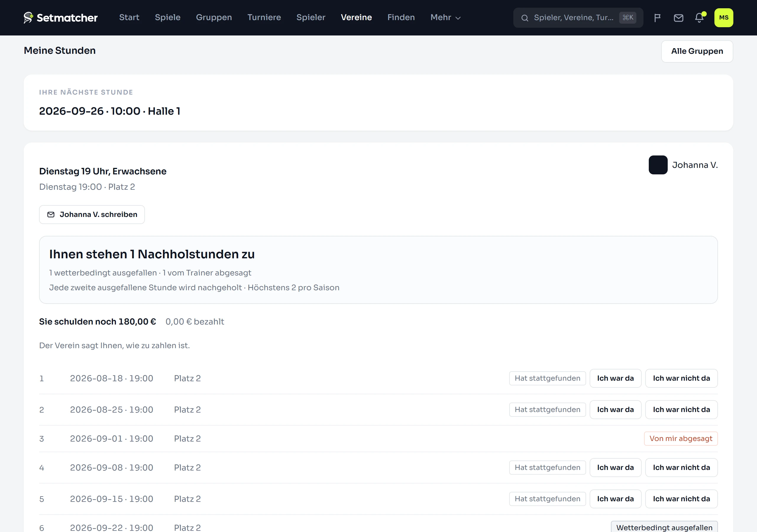Screen dimensions: 757x532
Task: Expand the Mehr menu
Action: 445,17
